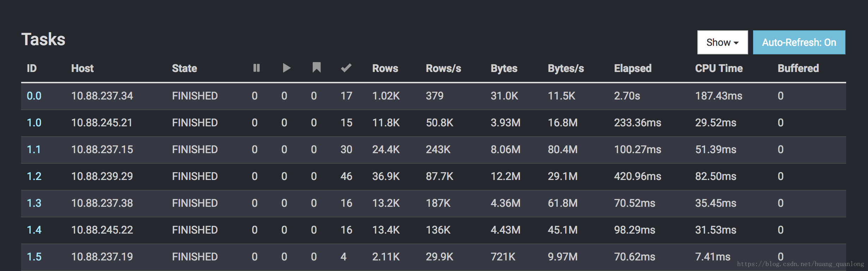Click the 11.8K rows value
Viewport: 868px width, 271px height.
386,123
